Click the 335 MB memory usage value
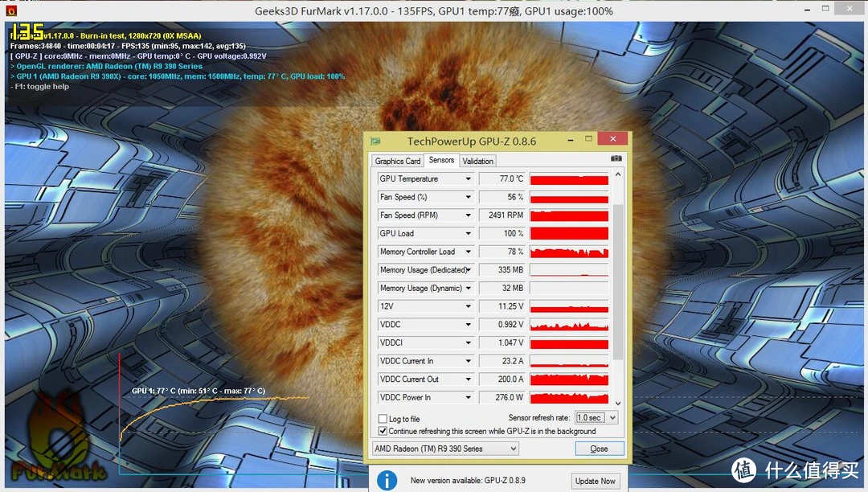Viewport: 868px width, 492px height. pyautogui.click(x=510, y=270)
